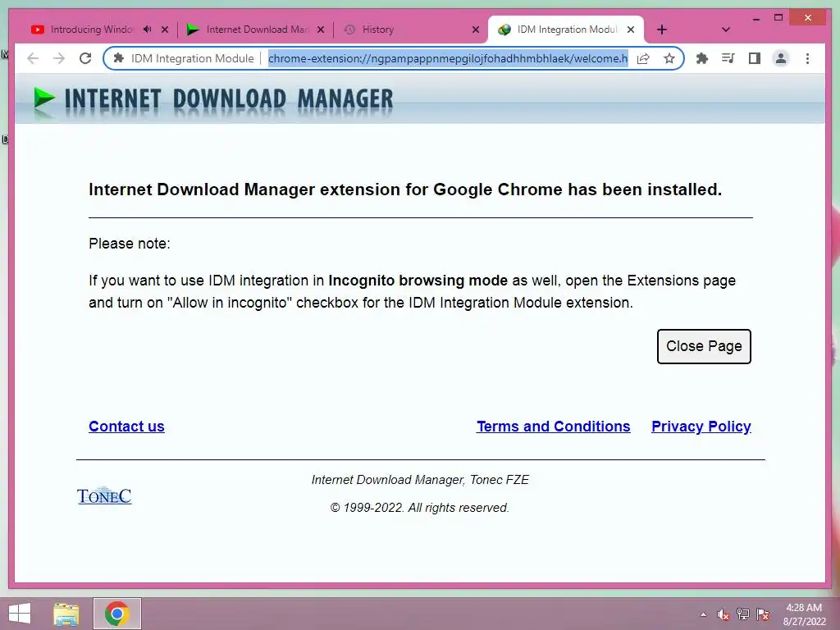Close the Internet Download Manager tab
This screenshot has height=630, width=840.
pos(321,30)
